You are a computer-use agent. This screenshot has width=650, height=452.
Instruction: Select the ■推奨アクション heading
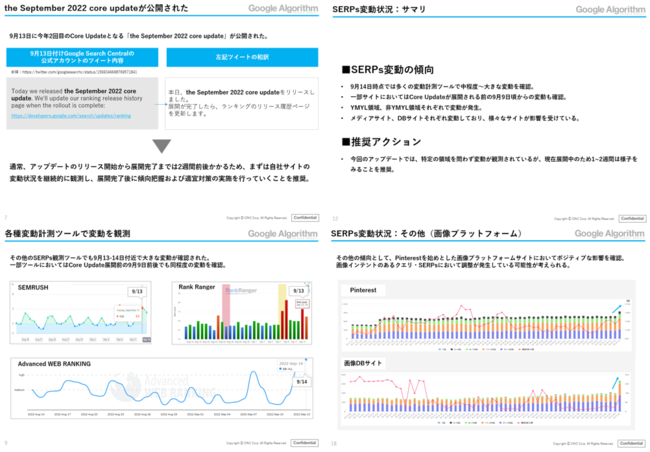pos(381,142)
